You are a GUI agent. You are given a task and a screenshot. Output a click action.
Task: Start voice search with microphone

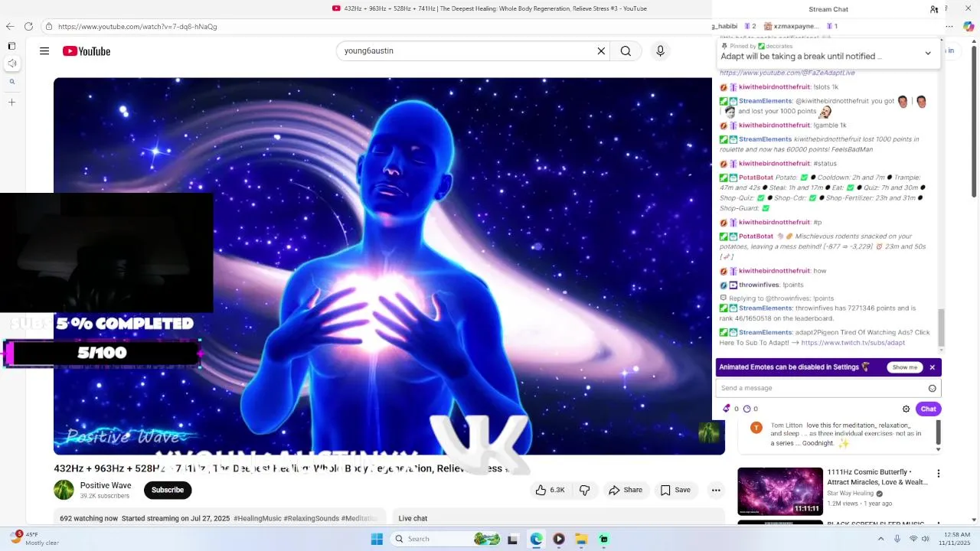(660, 51)
